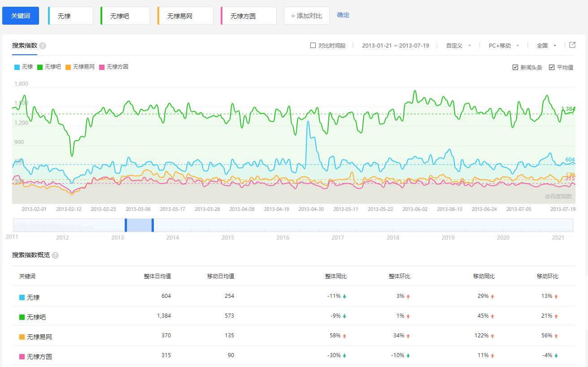Click the 无棣易网 keyword input box
The height and width of the screenshot is (367, 588).
(186, 16)
